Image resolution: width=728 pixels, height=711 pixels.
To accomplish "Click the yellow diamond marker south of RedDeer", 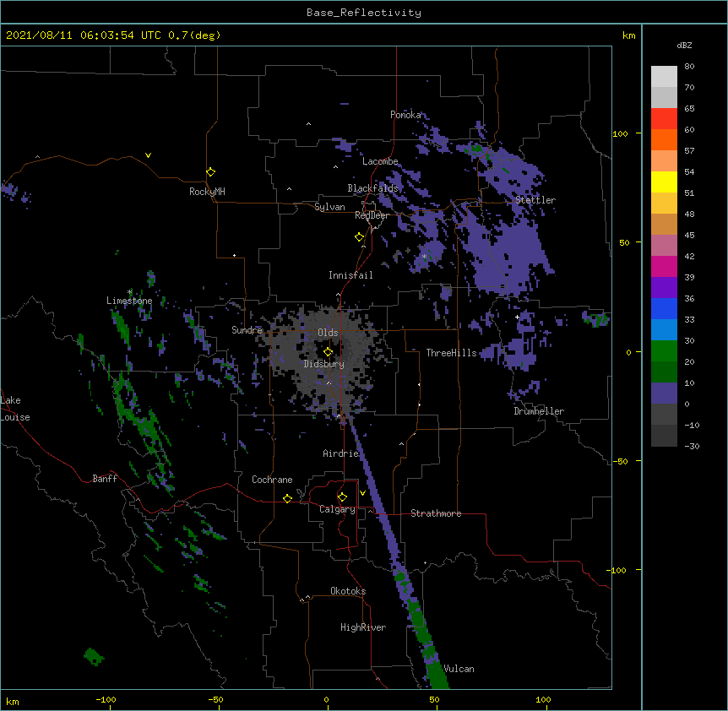I will pos(360,237).
